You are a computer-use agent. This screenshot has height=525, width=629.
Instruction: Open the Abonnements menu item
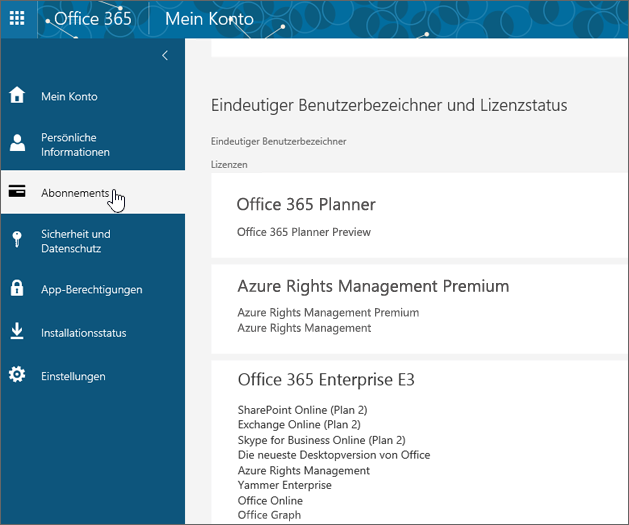93,192
